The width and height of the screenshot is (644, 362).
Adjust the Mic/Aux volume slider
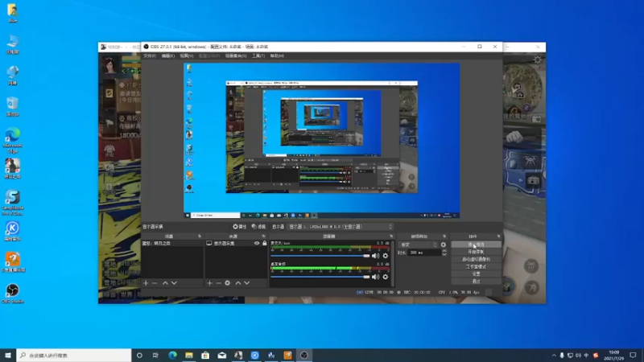pos(320,256)
